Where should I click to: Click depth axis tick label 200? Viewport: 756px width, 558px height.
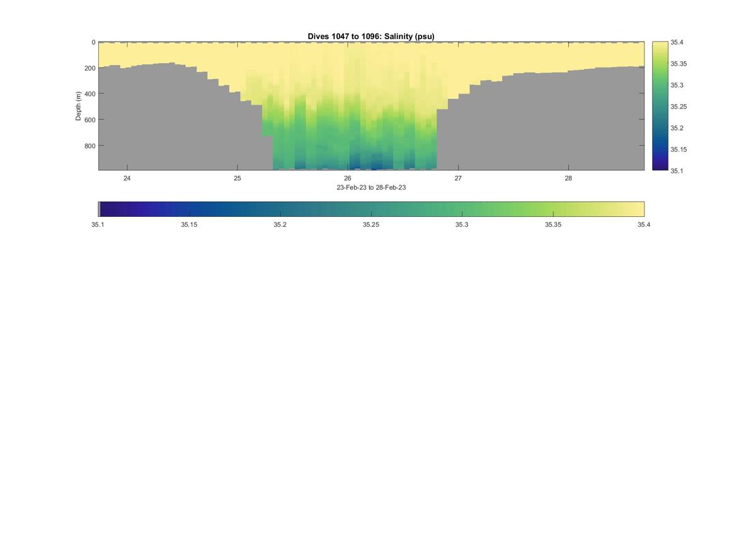[x=90, y=69]
